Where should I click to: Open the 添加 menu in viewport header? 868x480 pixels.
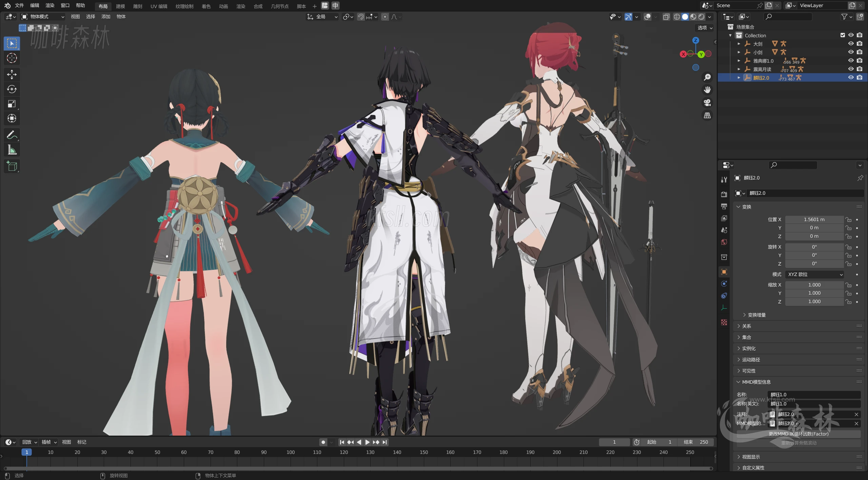pyautogui.click(x=106, y=17)
